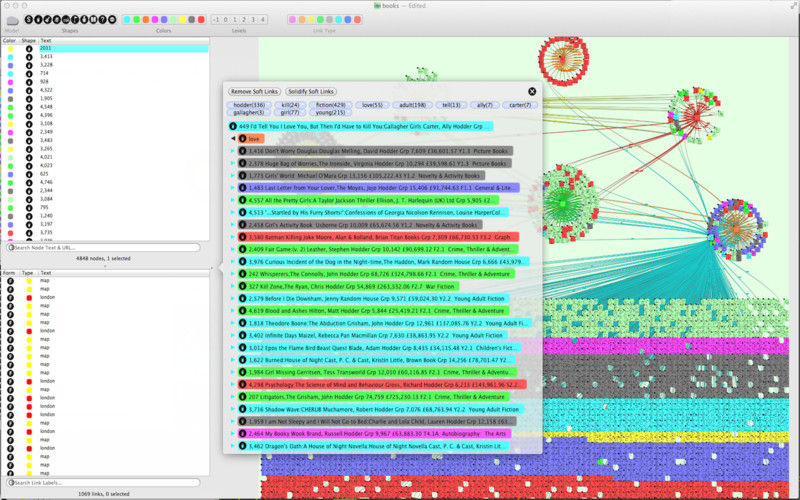Select the 1,905 node row
Viewport: 800px width, 500px height.
[105, 98]
